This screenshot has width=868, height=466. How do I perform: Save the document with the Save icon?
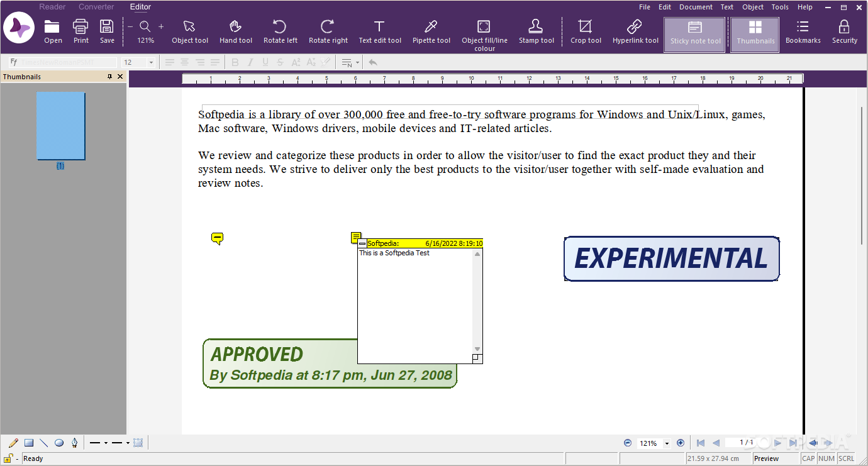click(x=107, y=31)
